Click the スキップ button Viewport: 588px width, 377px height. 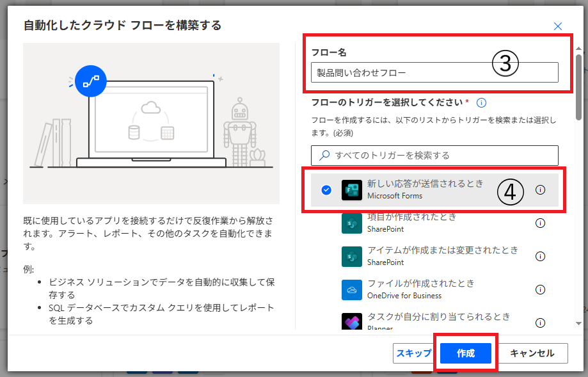click(x=413, y=353)
